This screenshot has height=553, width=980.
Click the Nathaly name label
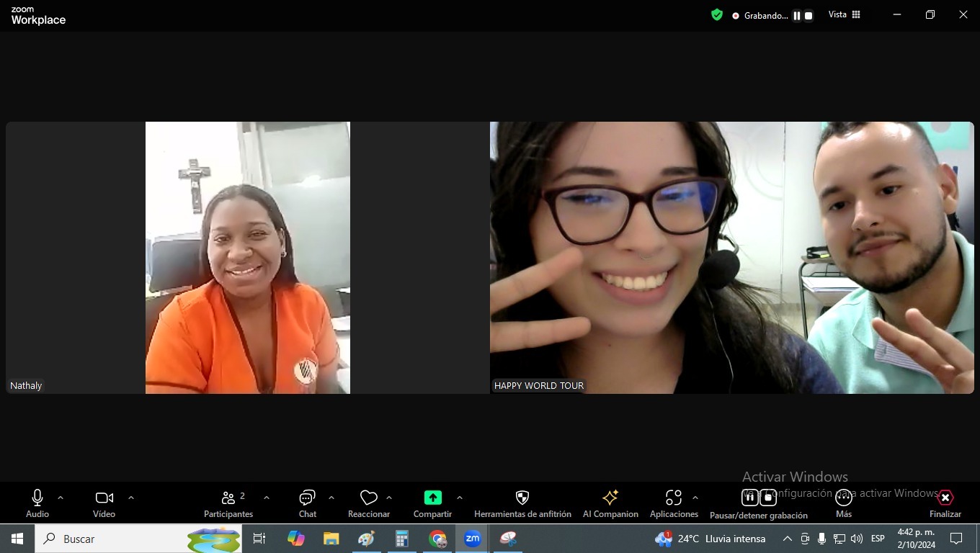point(26,386)
